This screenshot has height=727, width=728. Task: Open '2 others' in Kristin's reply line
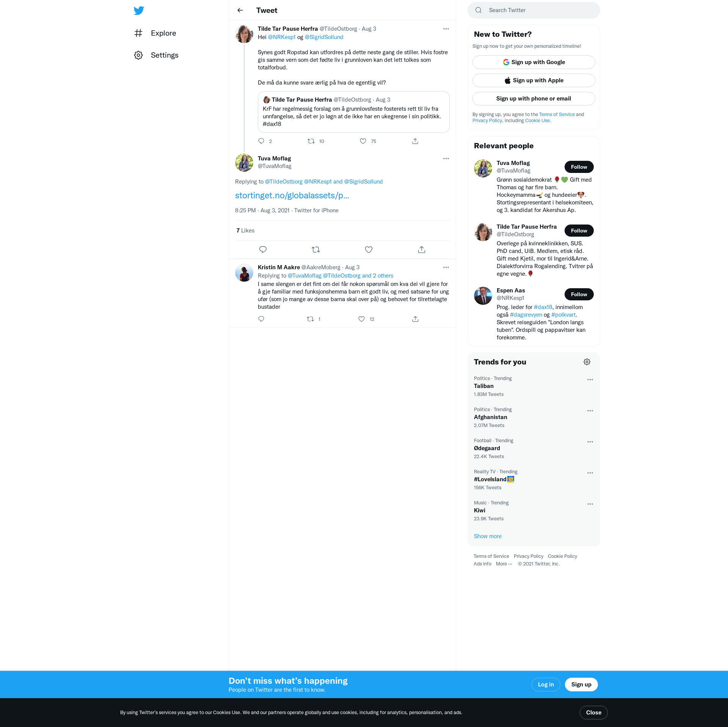[383, 276]
